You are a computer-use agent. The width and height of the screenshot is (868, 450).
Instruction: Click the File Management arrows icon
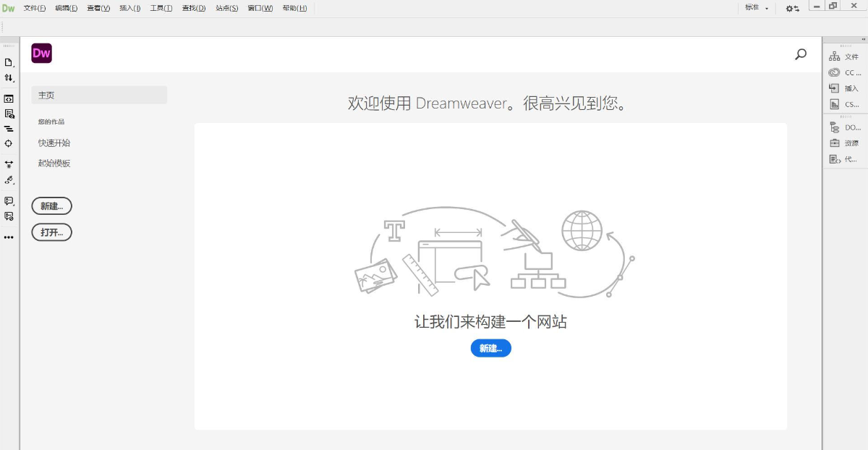click(9, 77)
